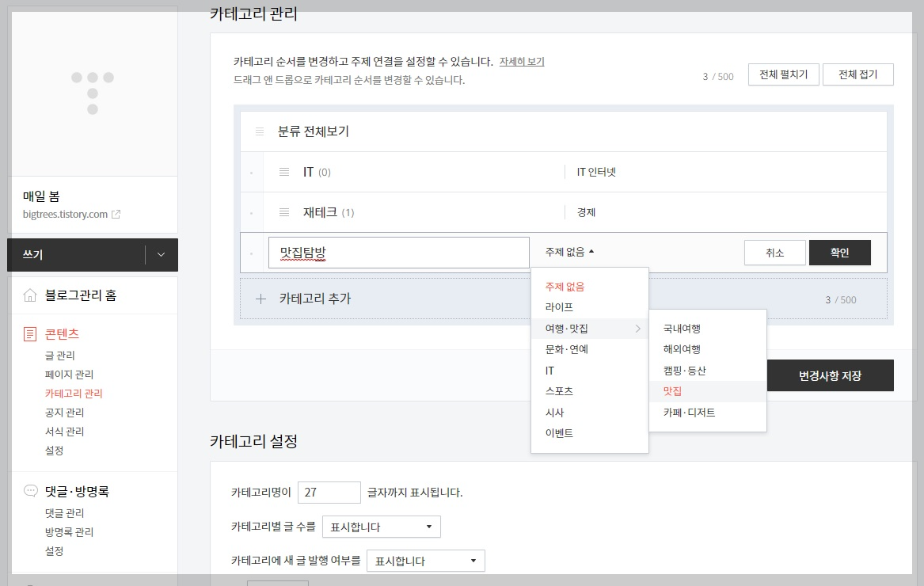Click the drag handle icon for 재테크
This screenshot has height=586, width=924.
click(284, 212)
